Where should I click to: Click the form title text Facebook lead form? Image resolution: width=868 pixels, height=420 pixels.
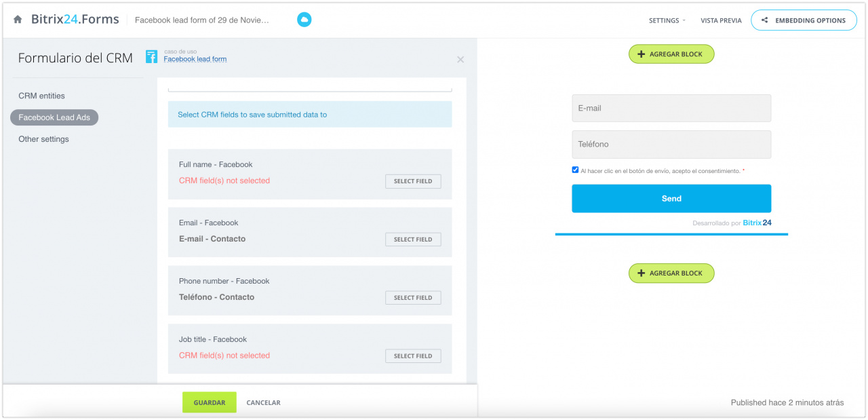pyautogui.click(x=202, y=20)
